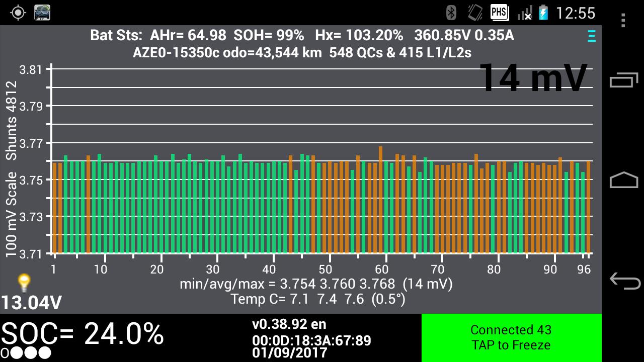Go to the Android home button

pos(624,180)
